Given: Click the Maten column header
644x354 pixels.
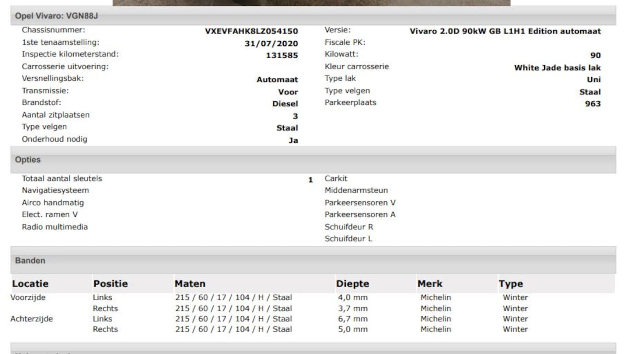Looking at the screenshot, I should (x=190, y=284).
